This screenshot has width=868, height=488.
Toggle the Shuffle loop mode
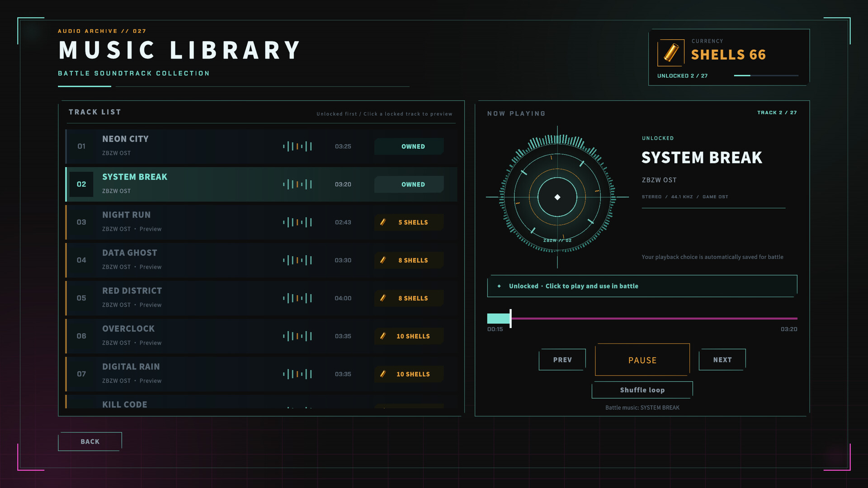[x=642, y=389]
